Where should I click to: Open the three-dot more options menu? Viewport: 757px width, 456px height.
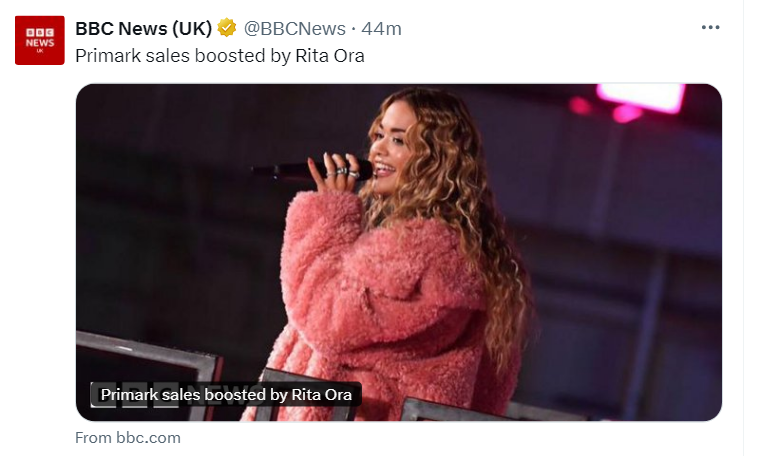pos(710,28)
